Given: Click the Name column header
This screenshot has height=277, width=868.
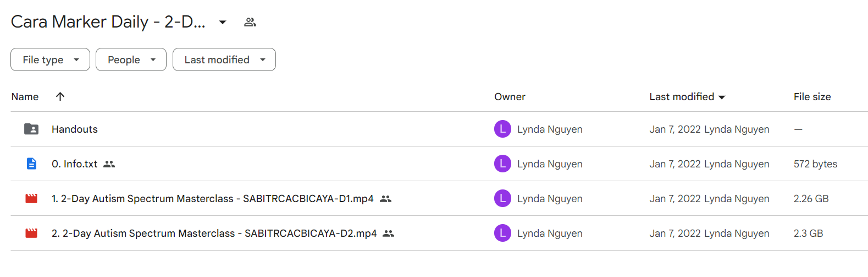Looking at the screenshot, I should [x=25, y=96].
